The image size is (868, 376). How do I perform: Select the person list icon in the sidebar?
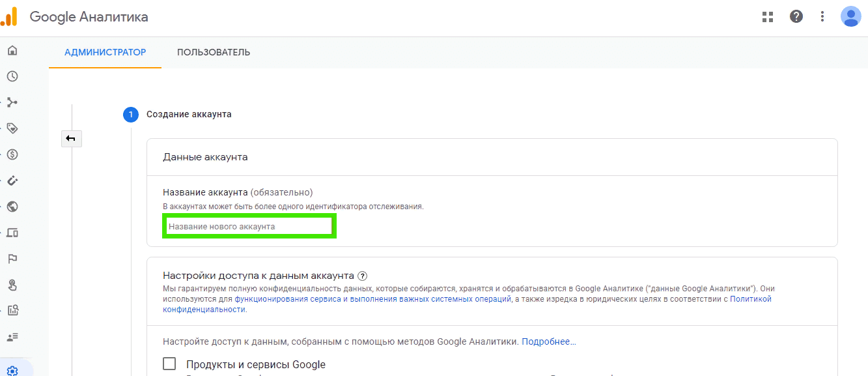pos(12,337)
